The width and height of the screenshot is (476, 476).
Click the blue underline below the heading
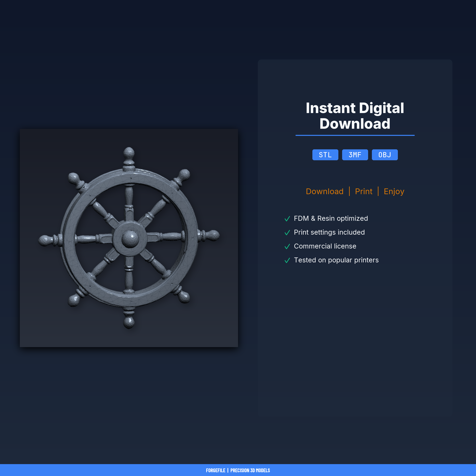[355, 135]
